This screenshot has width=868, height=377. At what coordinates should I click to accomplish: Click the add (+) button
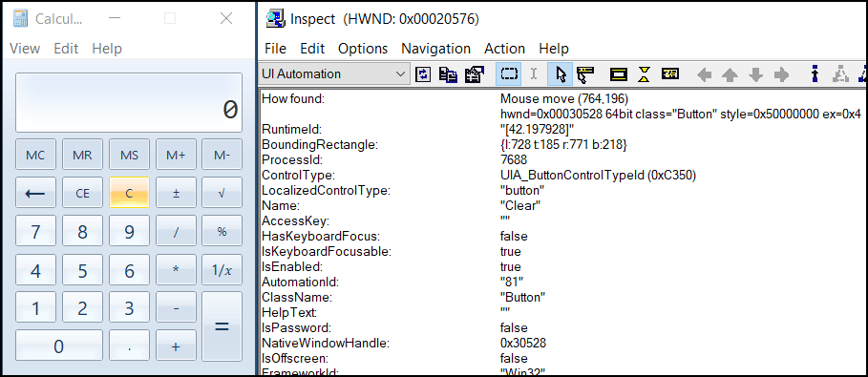tap(176, 346)
